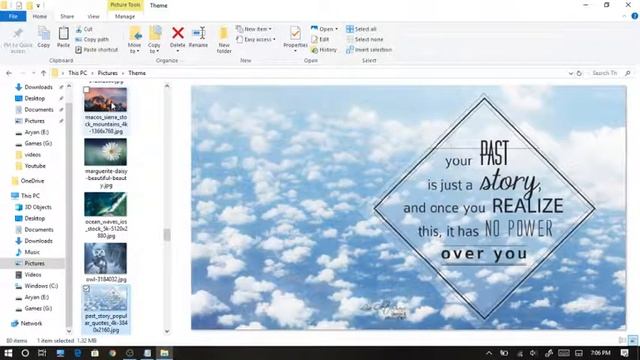This screenshot has width=640, height=360.
Task: Click the clock showing 7:06 PM
Action: pyautogui.click(x=600, y=353)
